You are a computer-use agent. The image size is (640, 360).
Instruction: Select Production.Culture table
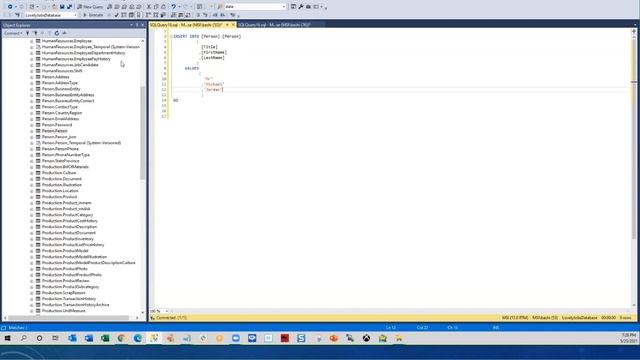59,173
